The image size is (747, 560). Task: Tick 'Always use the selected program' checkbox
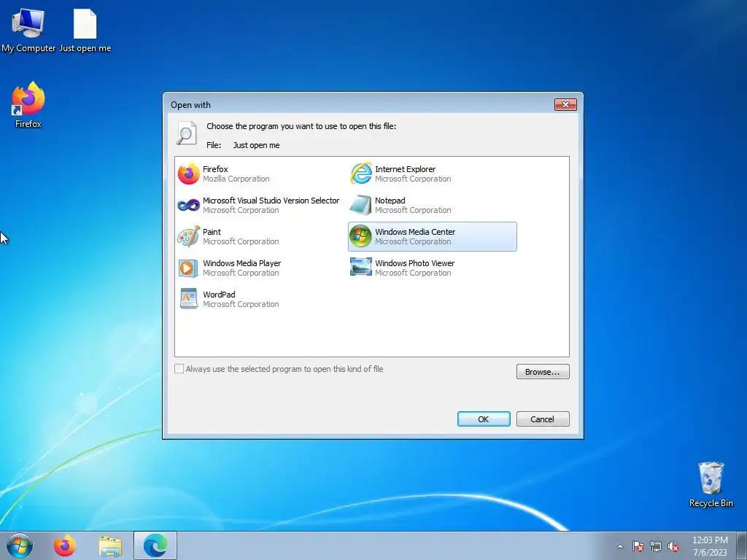pos(179,368)
